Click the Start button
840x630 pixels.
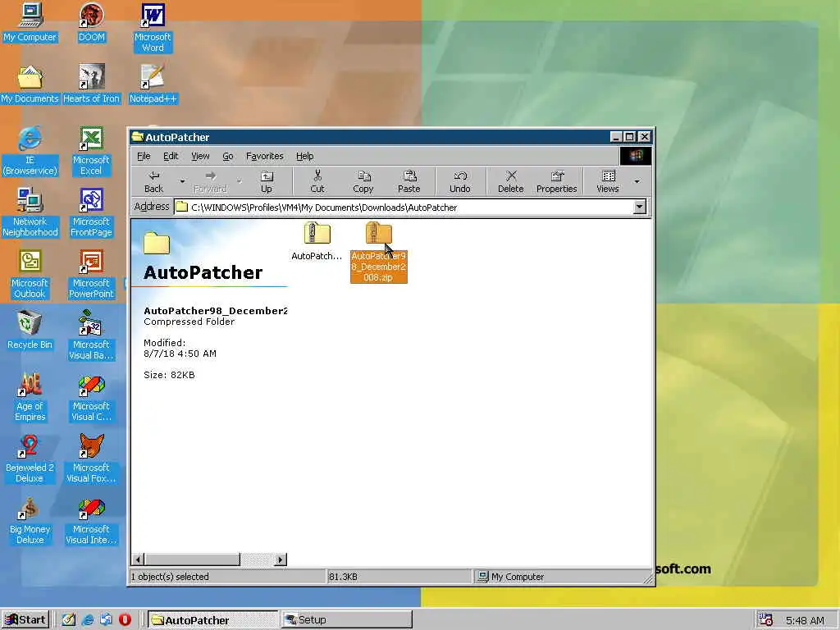coord(25,620)
